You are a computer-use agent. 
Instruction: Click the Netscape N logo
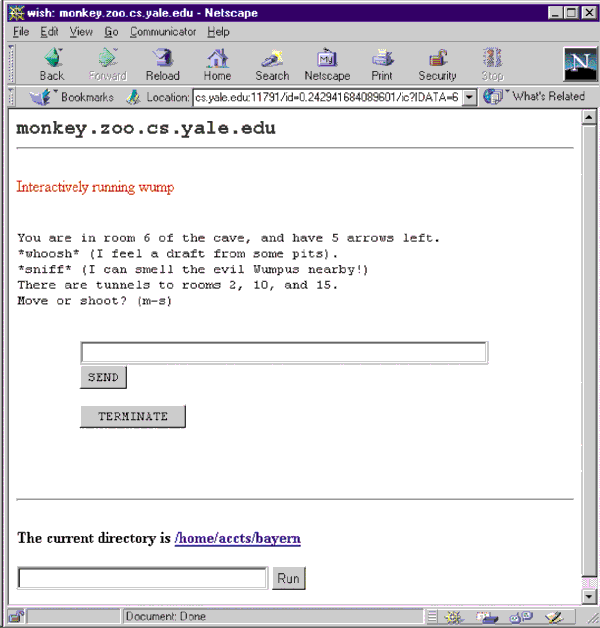click(577, 64)
